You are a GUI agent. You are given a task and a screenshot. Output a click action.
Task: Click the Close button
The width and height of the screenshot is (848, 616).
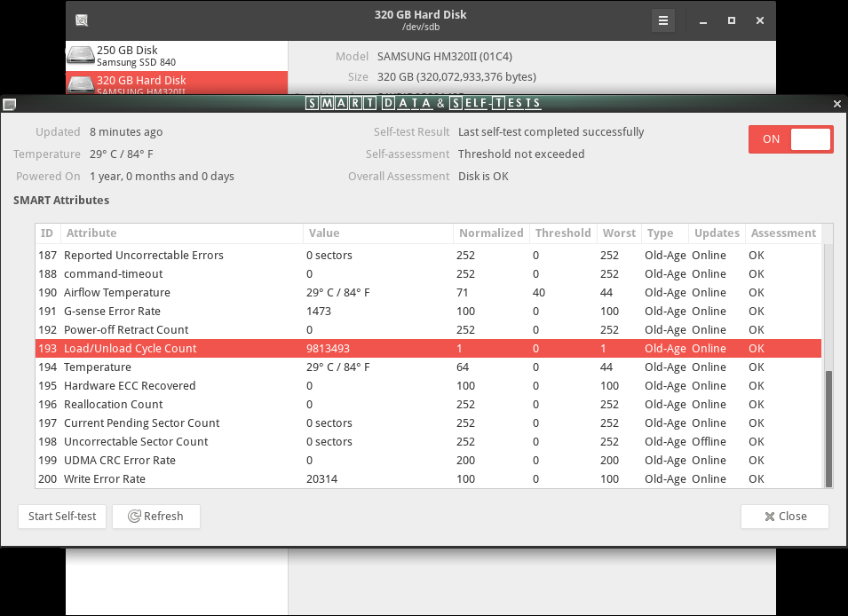pyautogui.click(x=785, y=516)
